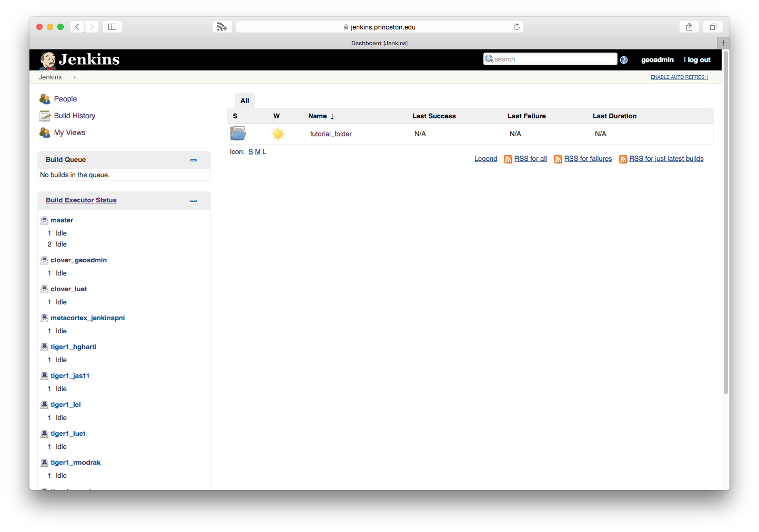Open the Jenkins breadcrumb dropdown arrow
Viewport: 759px width, 532px height.
coord(74,77)
